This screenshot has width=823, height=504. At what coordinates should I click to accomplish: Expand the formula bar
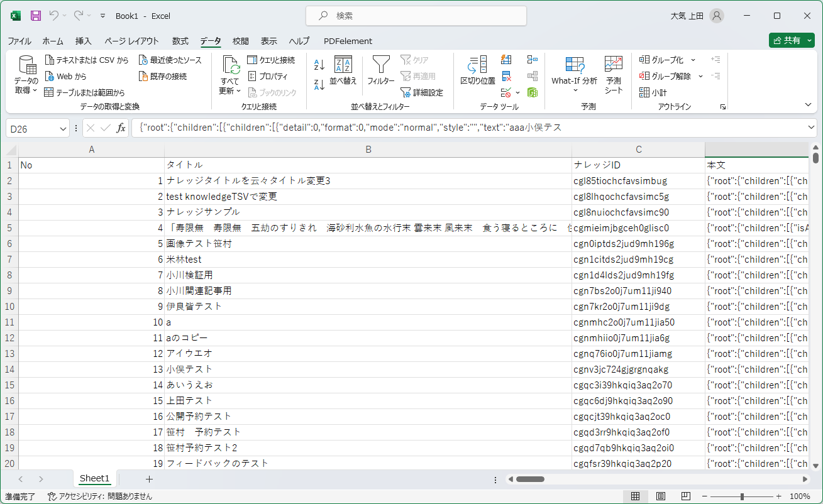(810, 128)
